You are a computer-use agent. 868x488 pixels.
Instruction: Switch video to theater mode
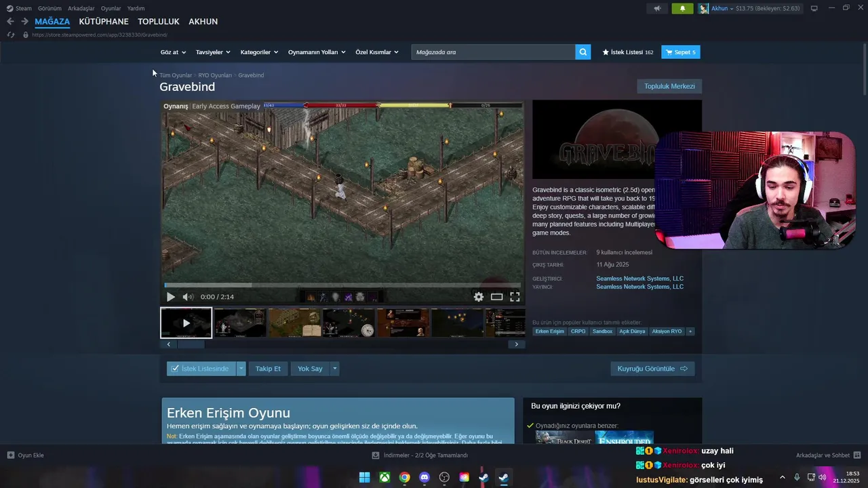[x=497, y=297]
